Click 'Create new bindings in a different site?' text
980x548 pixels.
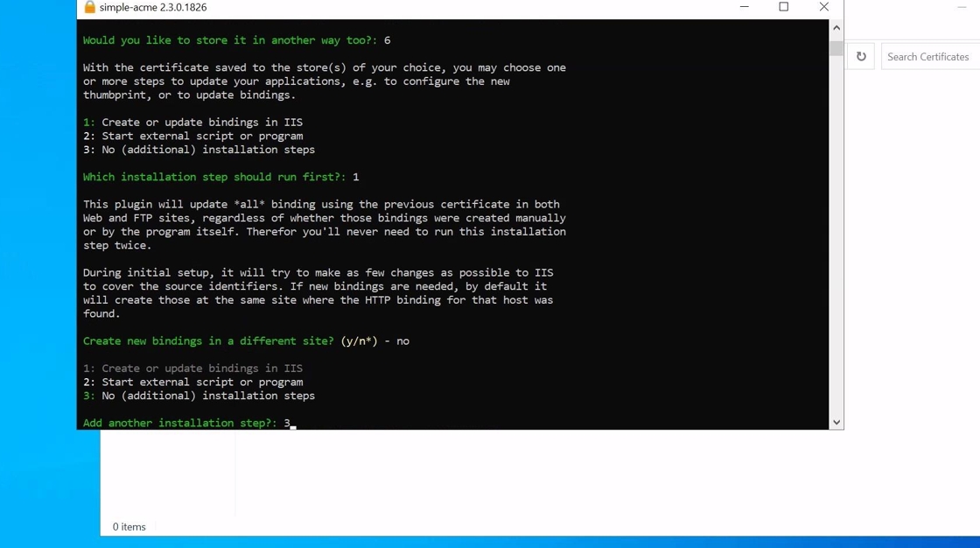coord(208,341)
